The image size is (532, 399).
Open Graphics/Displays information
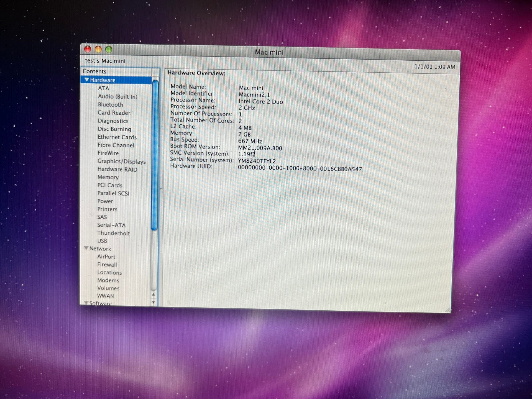pyautogui.click(x=121, y=162)
